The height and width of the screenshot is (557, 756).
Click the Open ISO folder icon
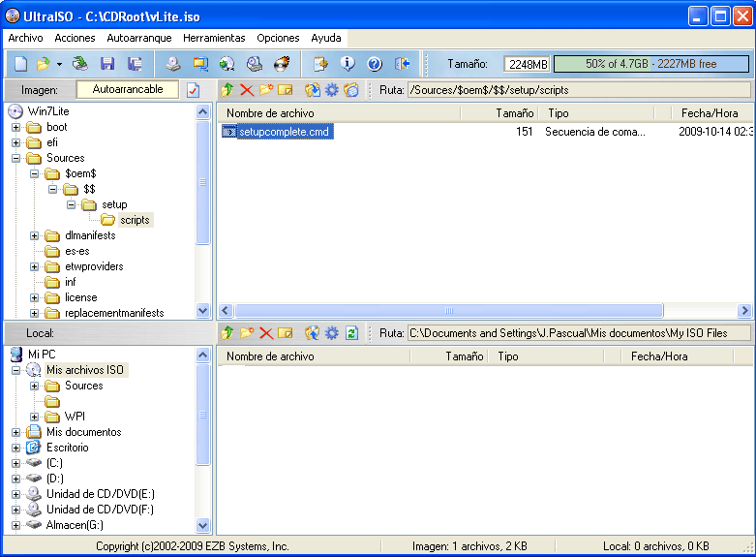coord(43,64)
